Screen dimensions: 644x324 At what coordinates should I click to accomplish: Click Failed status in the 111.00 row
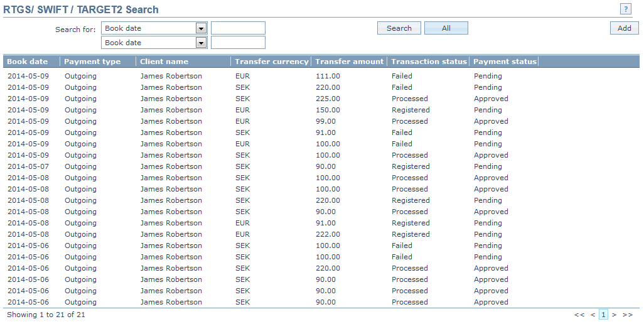pyautogui.click(x=402, y=76)
